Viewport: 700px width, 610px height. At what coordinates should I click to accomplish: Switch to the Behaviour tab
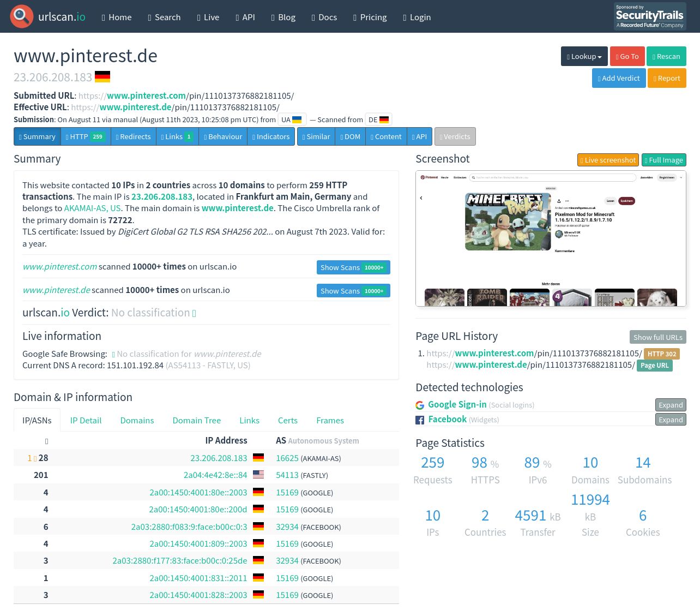pyautogui.click(x=223, y=136)
